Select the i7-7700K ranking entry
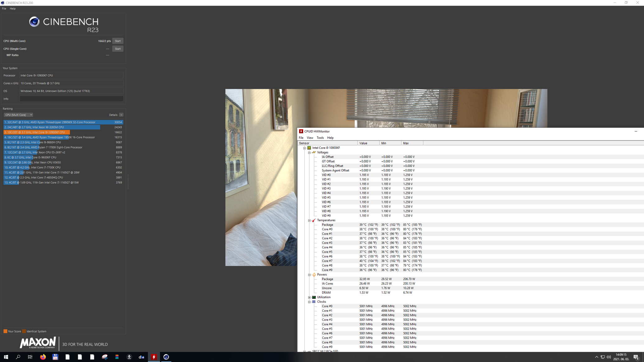Viewport: 644px width, 362px height. click(x=63, y=167)
